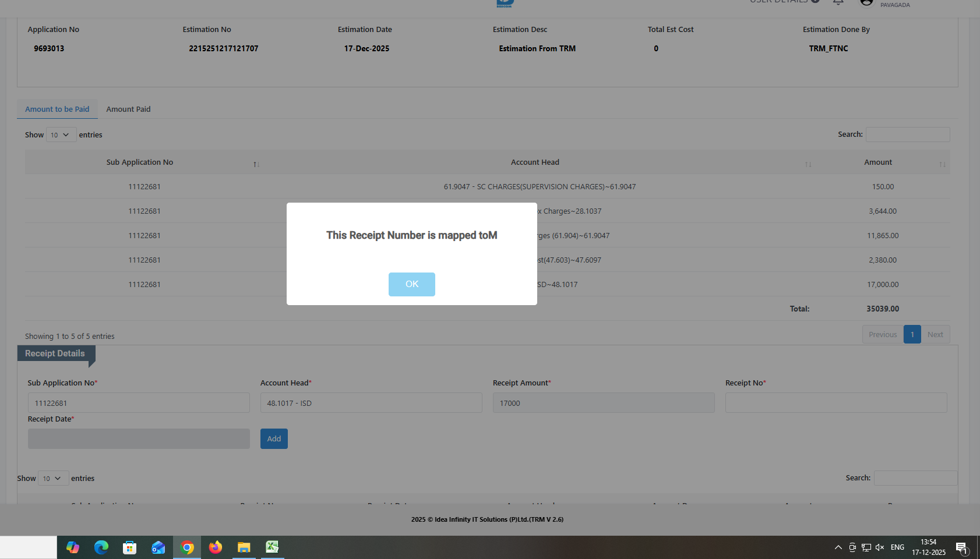The width and height of the screenshot is (980, 559).
Task: Open Firefox from the taskbar
Action: click(216, 547)
